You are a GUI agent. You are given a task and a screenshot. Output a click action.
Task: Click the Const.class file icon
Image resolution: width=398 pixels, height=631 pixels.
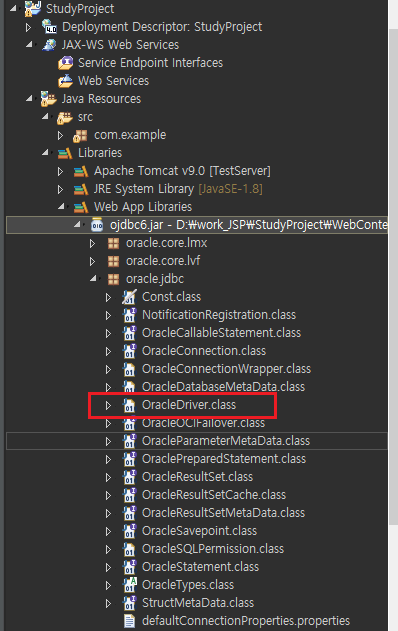click(x=129, y=297)
